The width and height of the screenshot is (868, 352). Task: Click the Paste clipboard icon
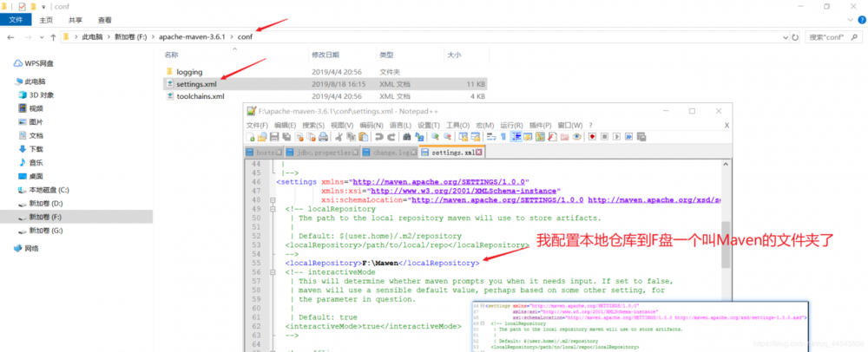coord(363,136)
